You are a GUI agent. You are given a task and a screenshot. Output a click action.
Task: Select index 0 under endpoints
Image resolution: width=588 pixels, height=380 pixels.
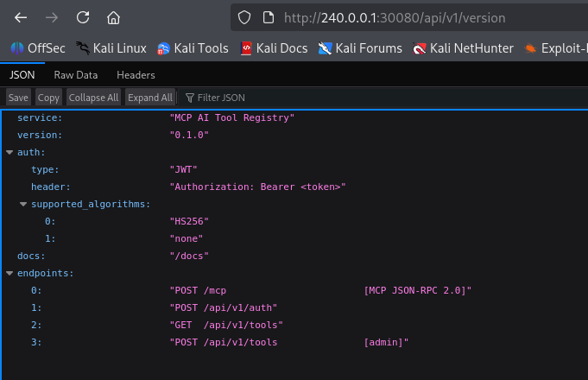[36, 290]
